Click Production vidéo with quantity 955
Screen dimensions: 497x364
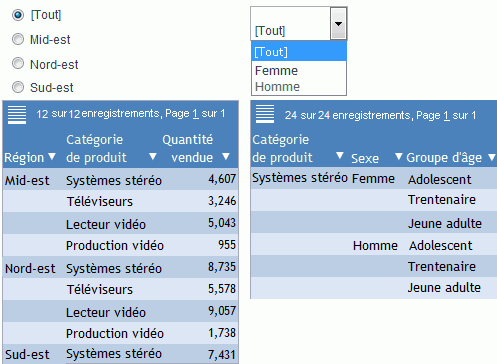115,246
